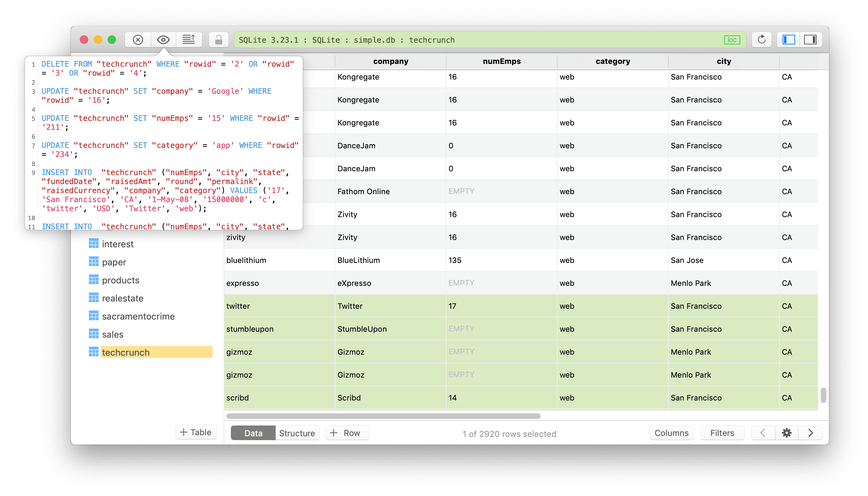Go to previous page arrow
Screen dimensions: 868x496
763,433
